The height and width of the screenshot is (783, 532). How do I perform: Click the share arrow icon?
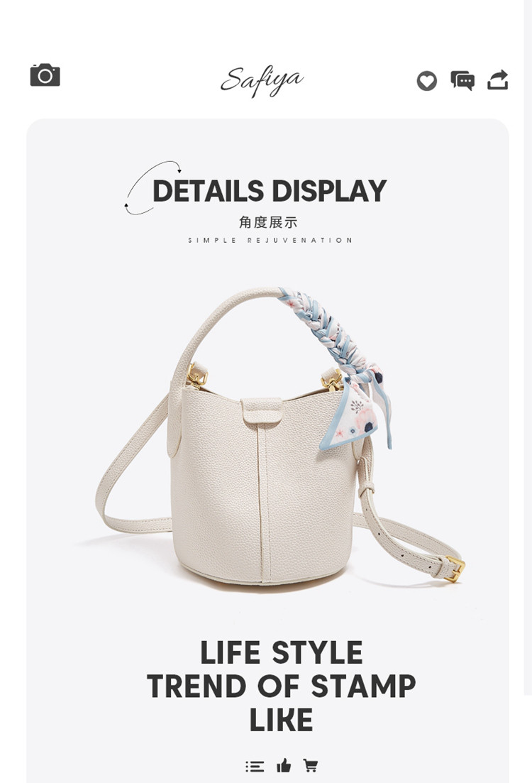(x=497, y=80)
